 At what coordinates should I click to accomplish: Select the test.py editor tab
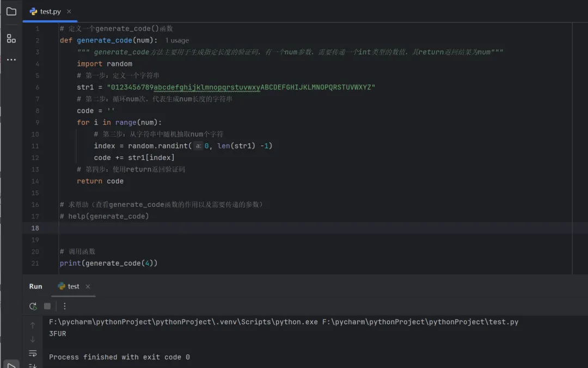[50, 11]
